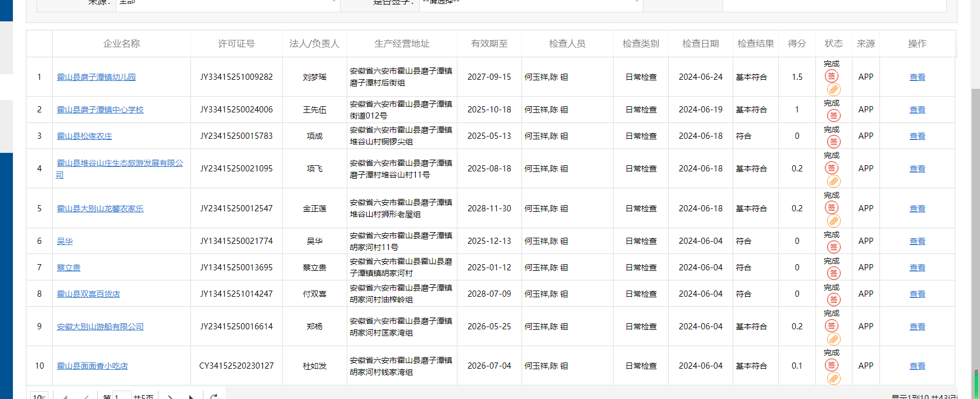Click the 签 signature stamp for 霍山县松缘农庄
The height and width of the screenshot is (399, 980).
pos(833,142)
